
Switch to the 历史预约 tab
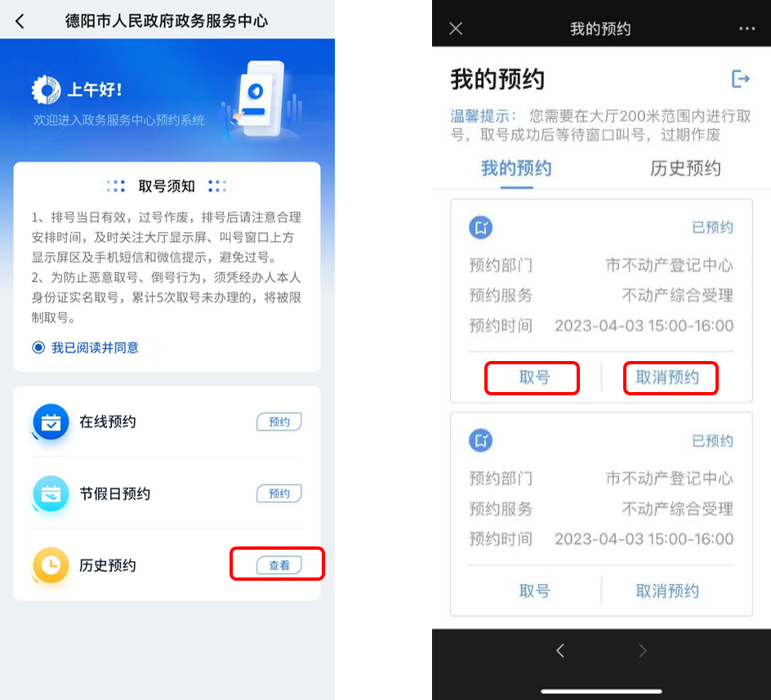tap(685, 168)
